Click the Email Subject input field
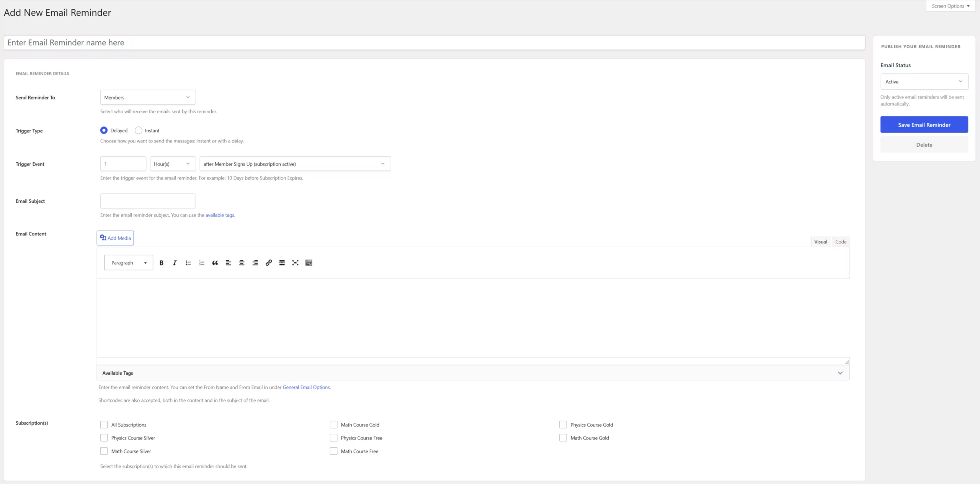The width and height of the screenshot is (980, 484). (x=148, y=201)
